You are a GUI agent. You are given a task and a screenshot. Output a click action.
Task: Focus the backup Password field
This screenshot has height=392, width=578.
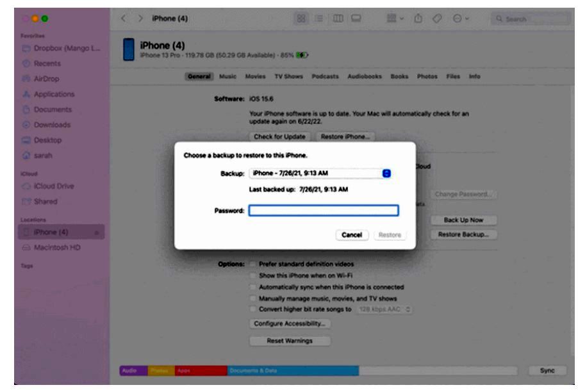tap(324, 210)
